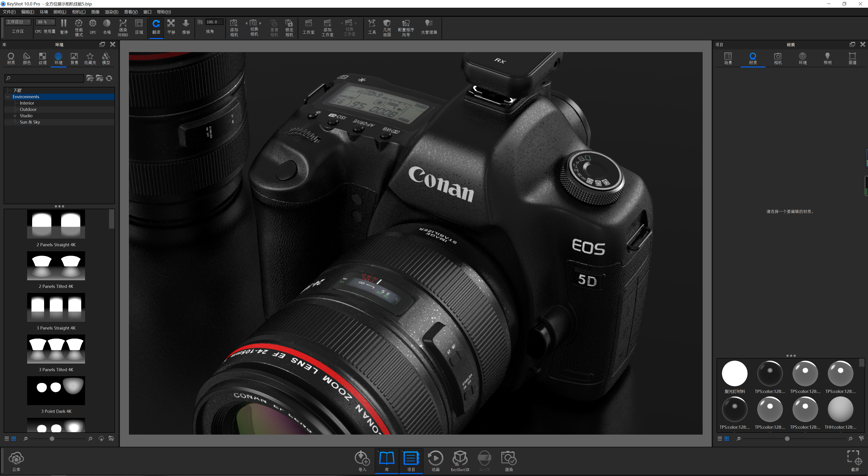Image resolution: width=868 pixels, height=476 pixels.
Task: Open the KeyShotXR wizard
Action: tap(460, 461)
